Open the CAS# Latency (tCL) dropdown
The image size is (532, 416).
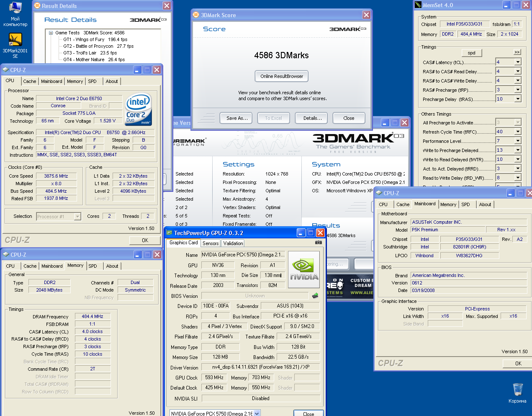coord(518,62)
